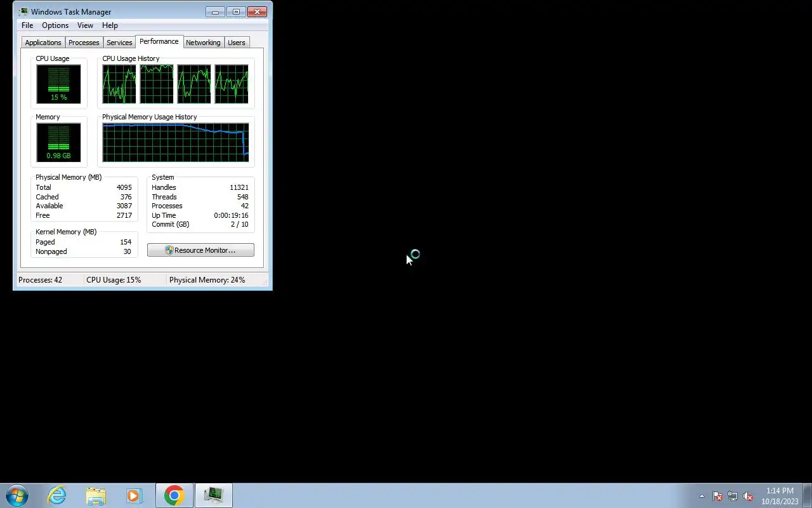Click the Physical Memory Usage History graph
Screen dimensions: 812x508
point(176,142)
